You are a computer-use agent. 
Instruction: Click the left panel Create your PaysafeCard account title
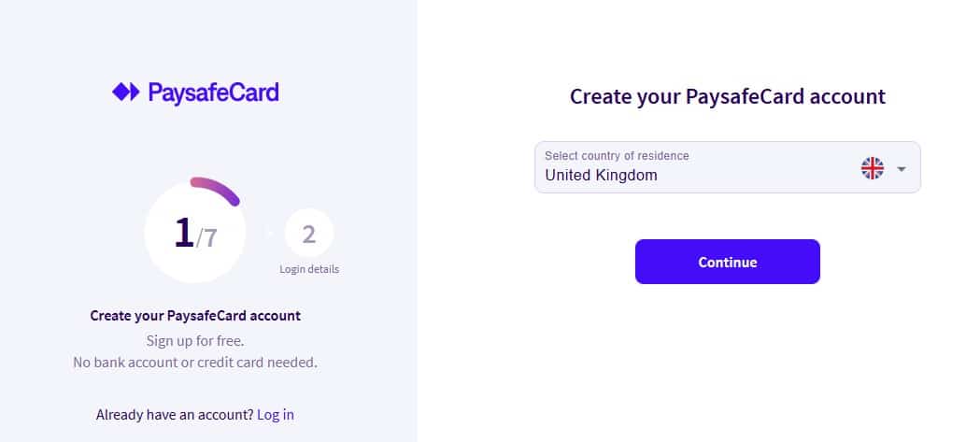point(195,316)
